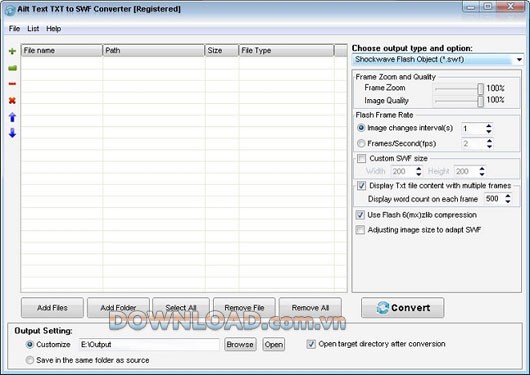Click the Frame Zoom slider handle
The width and height of the screenshot is (530, 375).
pyautogui.click(x=480, y=89)
